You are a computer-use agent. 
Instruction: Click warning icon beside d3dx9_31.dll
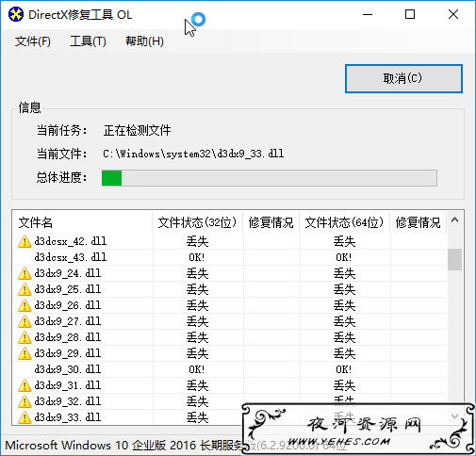(25, 385)
